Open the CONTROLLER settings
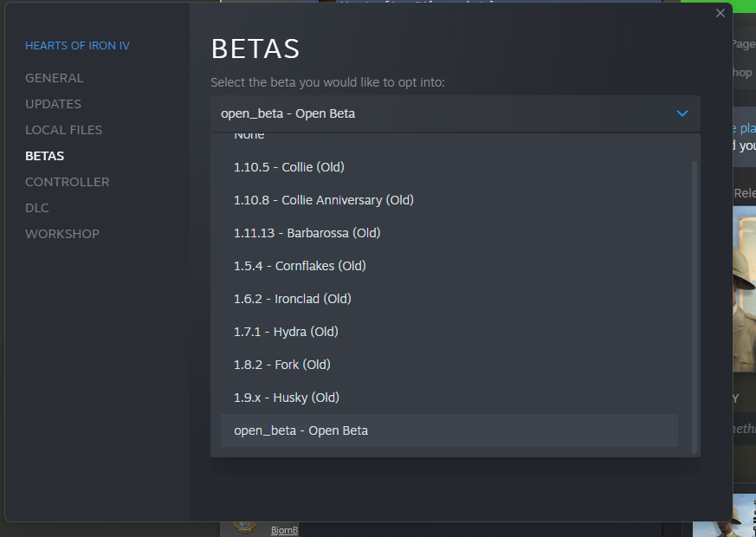The height and width of the screenshot is (537, 756). pyautogui.click(x=67, y=181)
